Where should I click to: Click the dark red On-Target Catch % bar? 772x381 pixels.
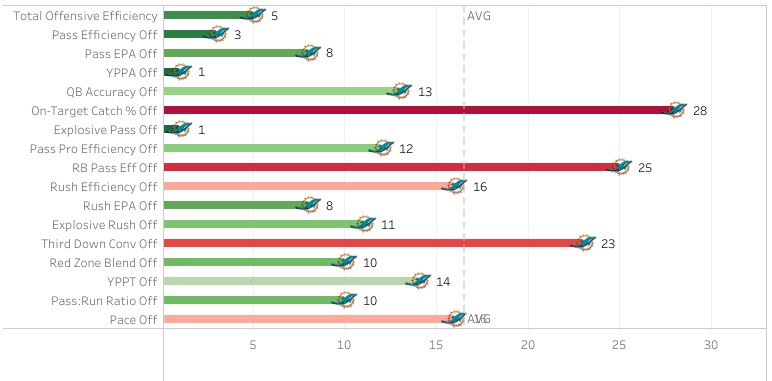(x=418, y=110)
